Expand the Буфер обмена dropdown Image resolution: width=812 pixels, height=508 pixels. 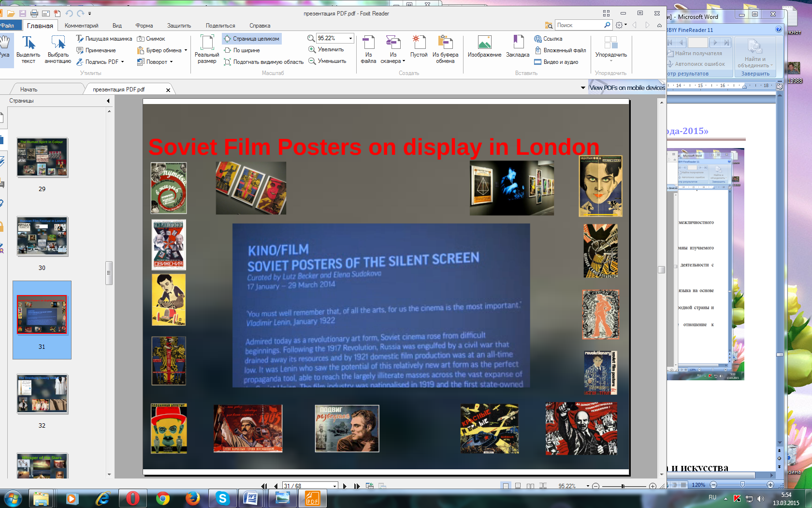[x=186, y=50]
